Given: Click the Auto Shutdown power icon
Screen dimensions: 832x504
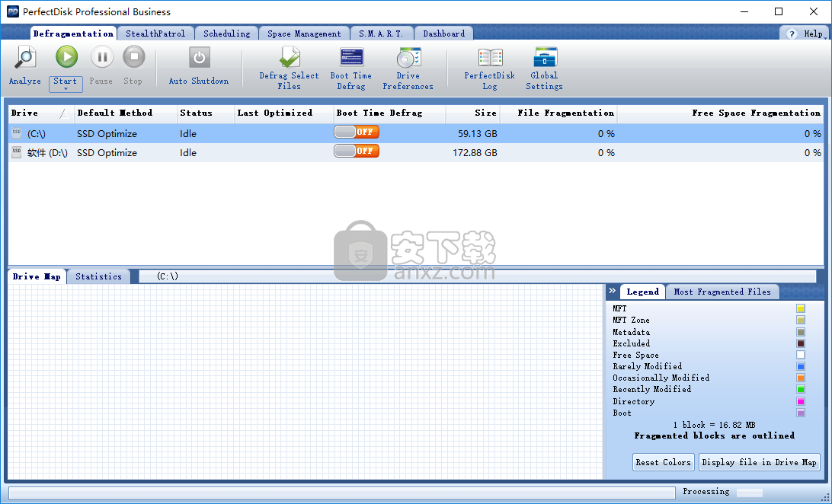Looking at the screenshot, I should coord(200,57).
